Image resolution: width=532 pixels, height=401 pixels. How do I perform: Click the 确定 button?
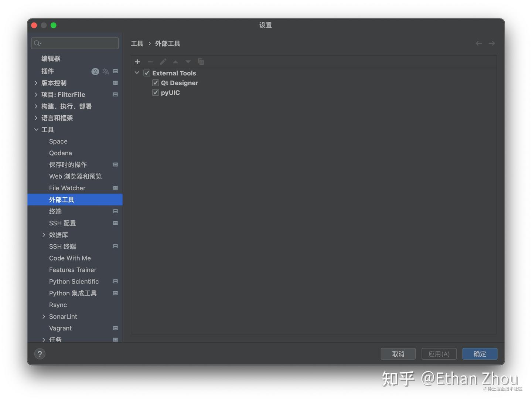point(480,354)
